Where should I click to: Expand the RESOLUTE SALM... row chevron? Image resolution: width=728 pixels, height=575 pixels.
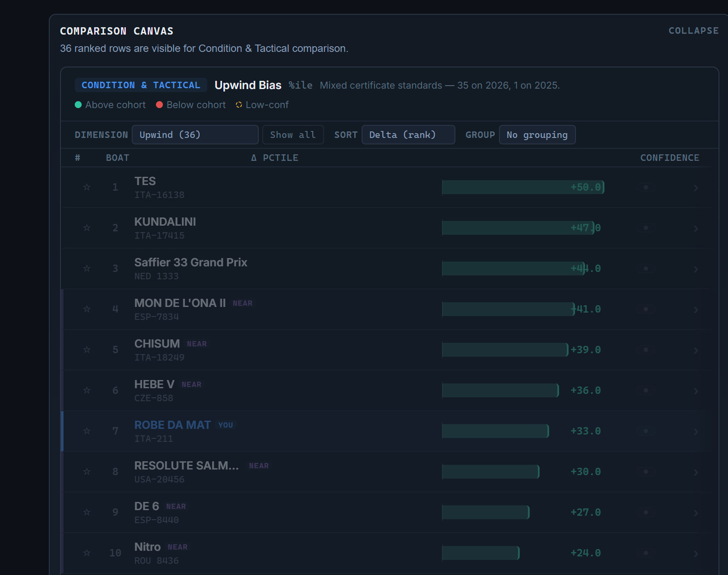click(696, 472)
